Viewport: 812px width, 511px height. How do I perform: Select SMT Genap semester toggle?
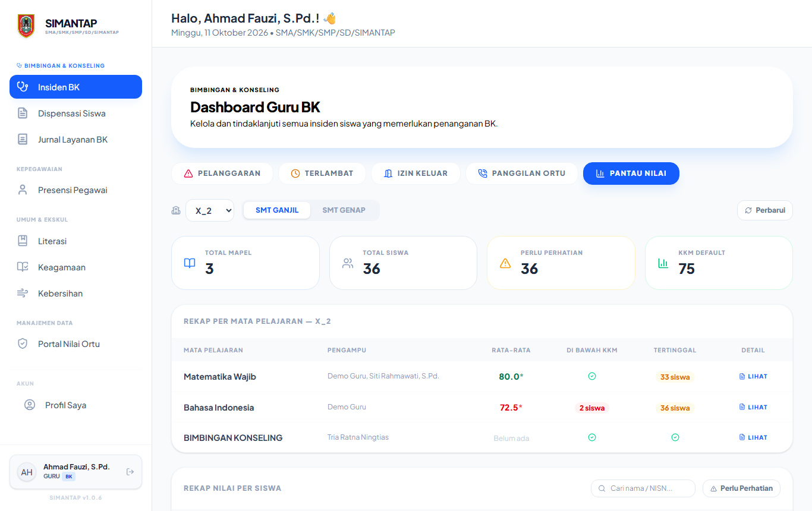point(344,210)
